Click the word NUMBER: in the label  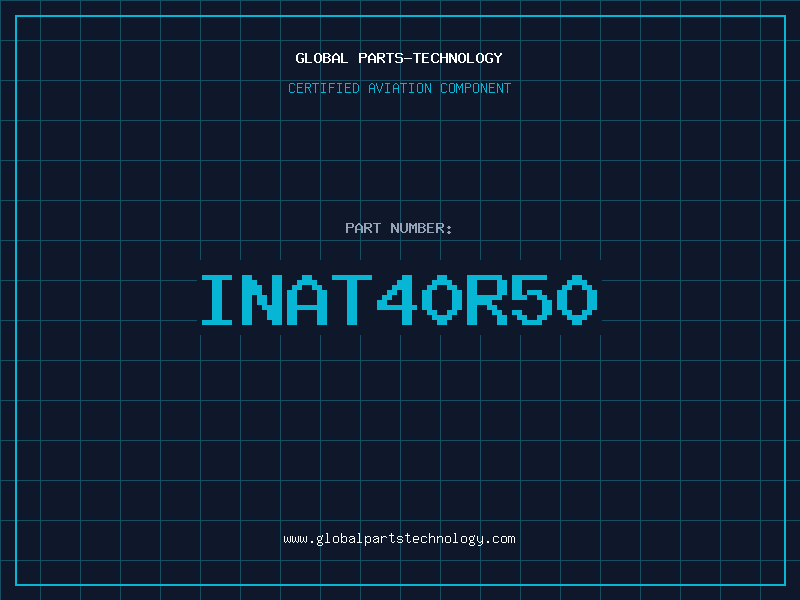421,228
